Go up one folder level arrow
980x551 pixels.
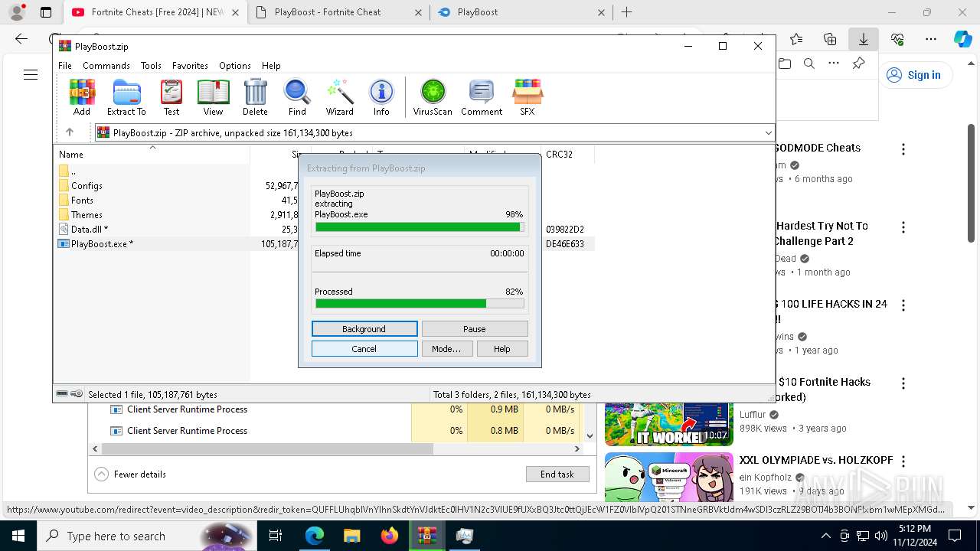(x=70, y=132)
